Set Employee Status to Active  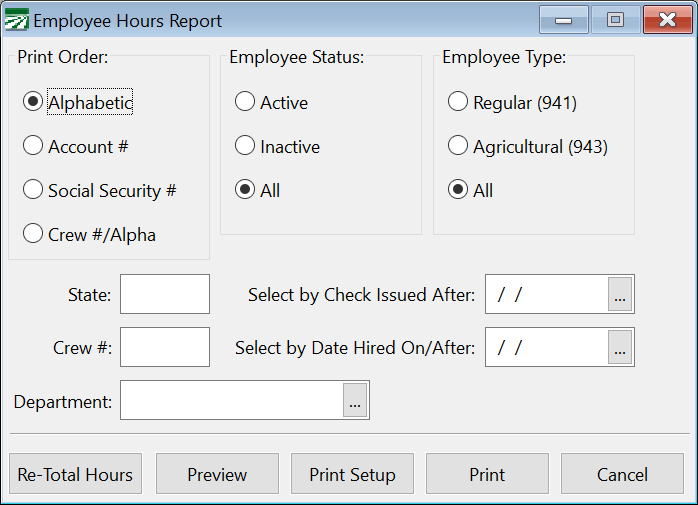click(245, 102)
